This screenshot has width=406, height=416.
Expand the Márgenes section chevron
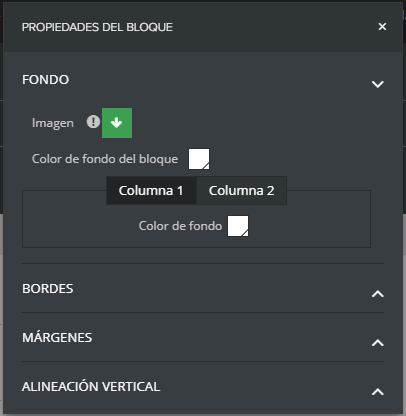point(378,343)
